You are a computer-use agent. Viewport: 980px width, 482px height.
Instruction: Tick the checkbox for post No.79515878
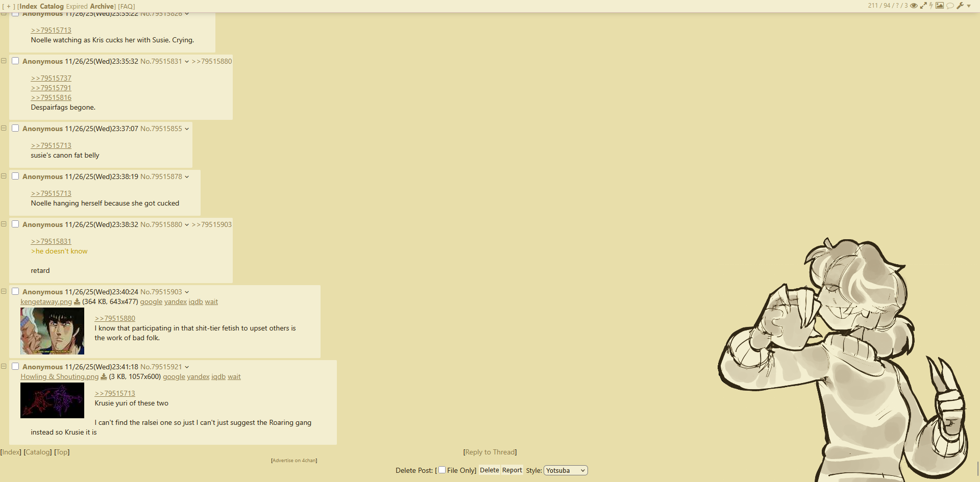coord(15,176)
